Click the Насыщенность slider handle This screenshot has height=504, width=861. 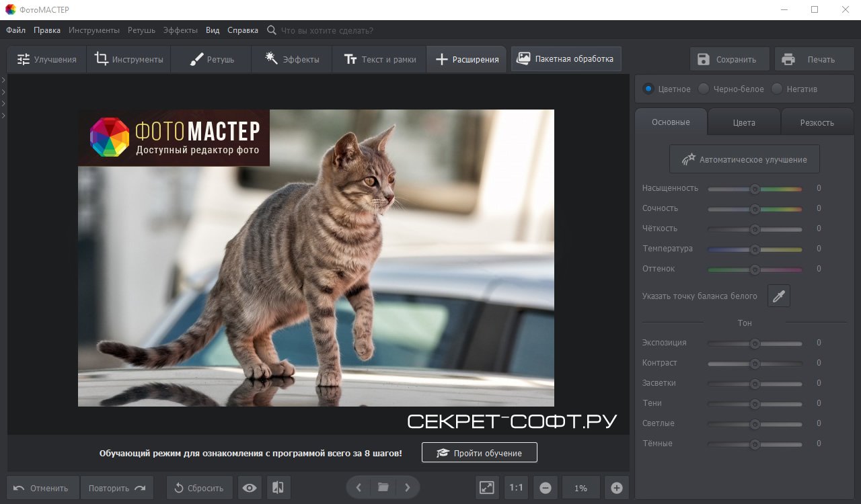pyautogui.click(x=755, y=189)
